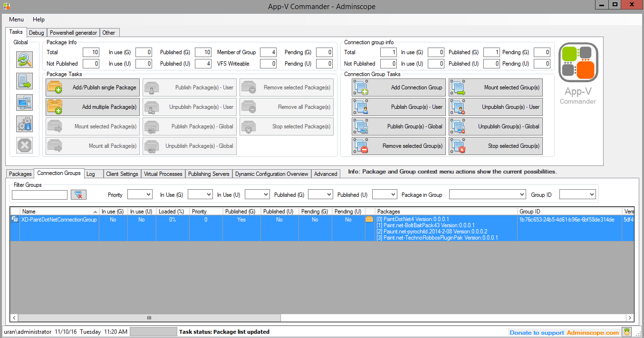This screenshot has height=338, width=644.
Task: Click the Global gear info icon
Action: pos(24,124)
